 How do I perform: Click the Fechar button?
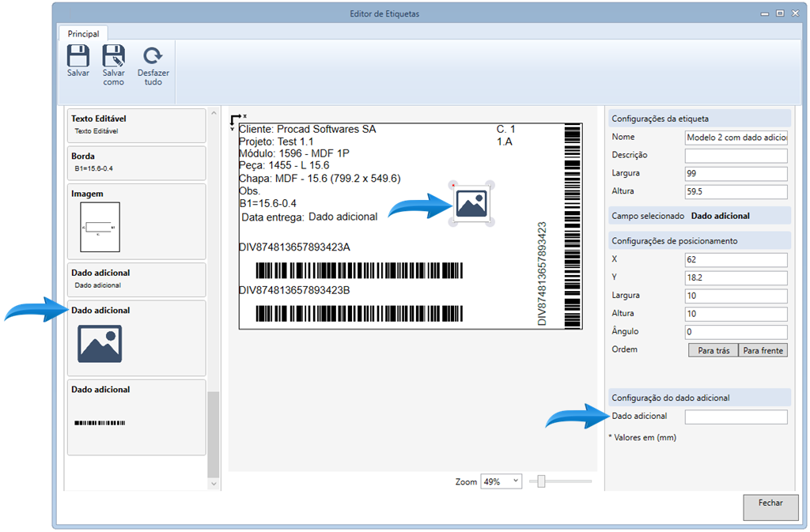(x=770, y=507)
